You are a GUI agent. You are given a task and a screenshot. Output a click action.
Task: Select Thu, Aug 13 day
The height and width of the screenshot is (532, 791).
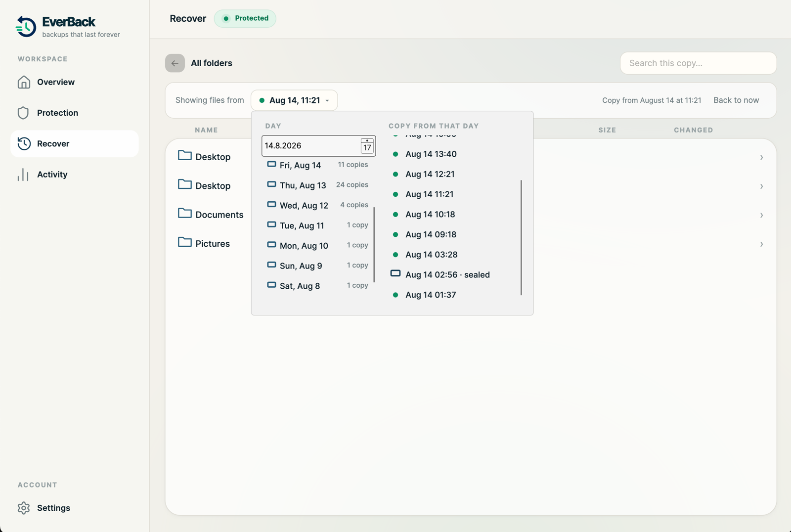tap(318, 185)
